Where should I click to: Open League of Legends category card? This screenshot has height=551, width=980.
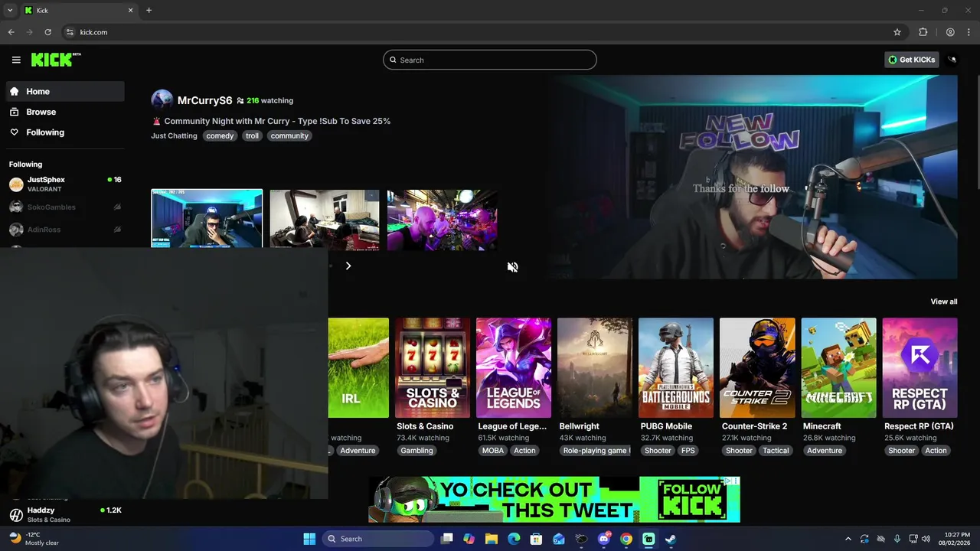tap(514, 368)
